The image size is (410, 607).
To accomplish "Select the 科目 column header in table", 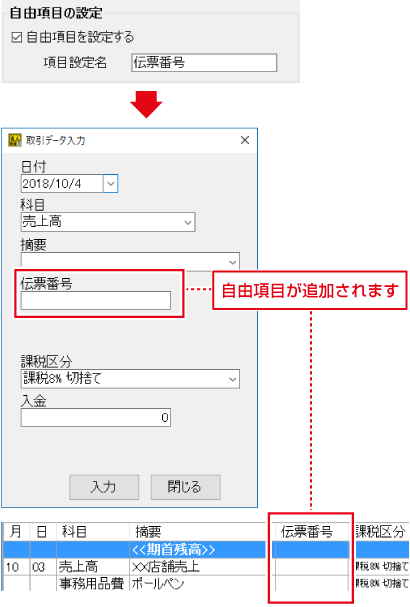I will [x=93, y=532].
